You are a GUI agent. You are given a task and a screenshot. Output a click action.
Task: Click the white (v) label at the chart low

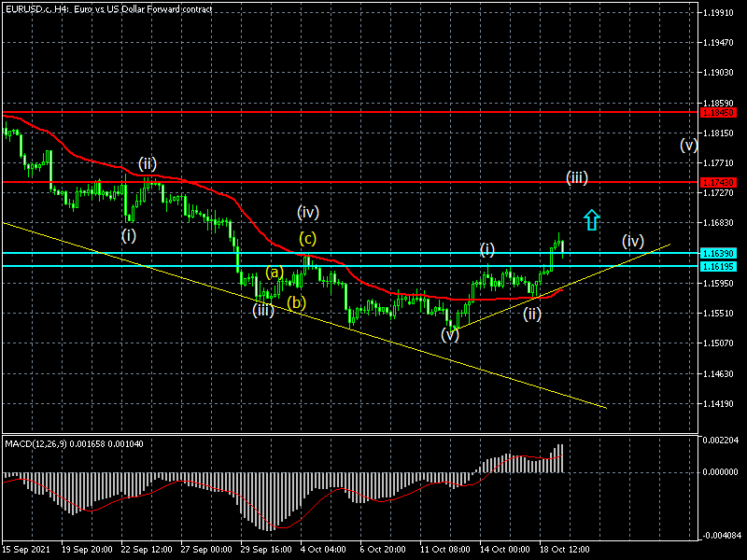[450, 334]
